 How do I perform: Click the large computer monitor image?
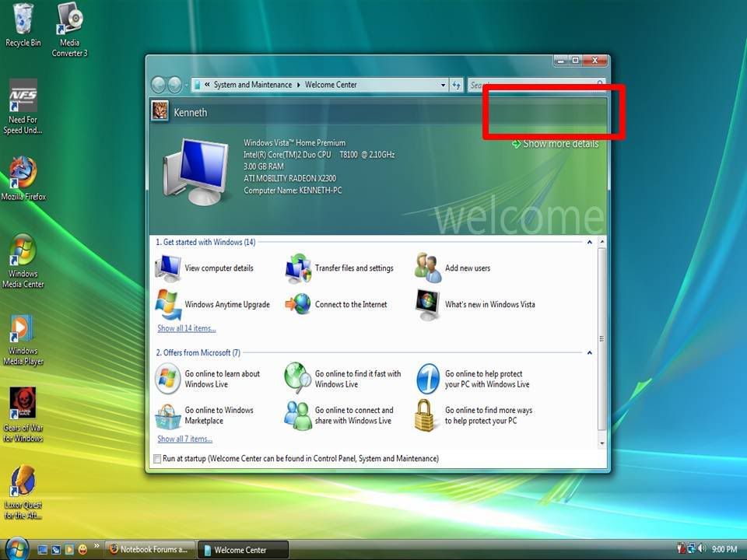pos(195,170)
